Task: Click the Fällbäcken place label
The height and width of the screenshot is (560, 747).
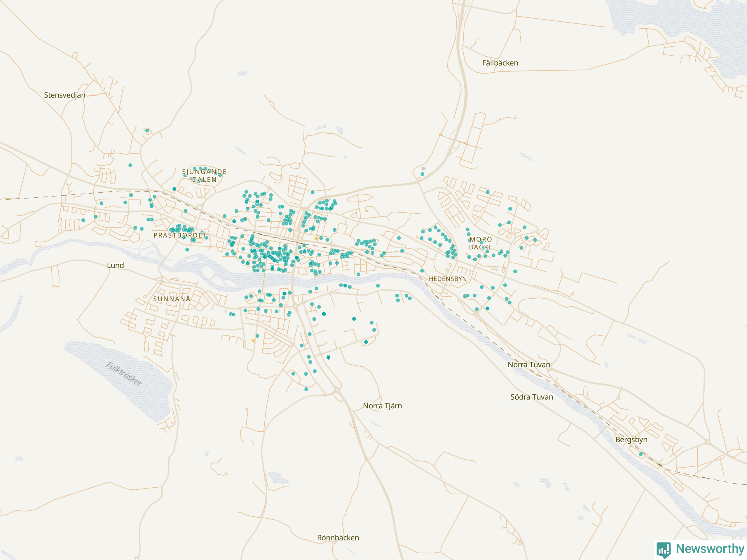Action: 500,63
